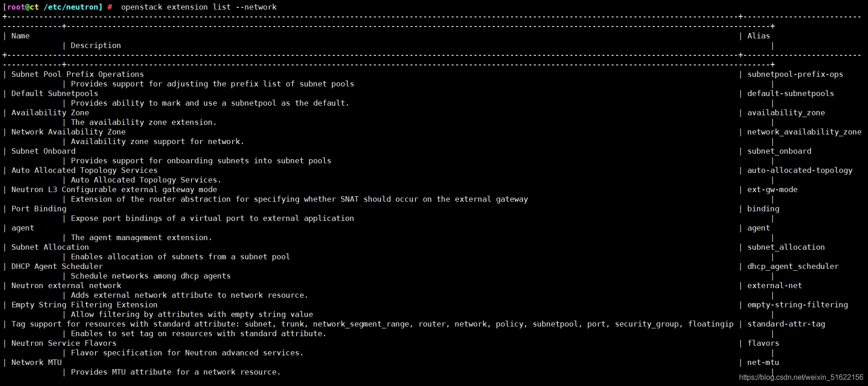868x386 pixels.
Task: Click alias 'dhcp_agent_scheduler'
Action: [x=793, y=267]
